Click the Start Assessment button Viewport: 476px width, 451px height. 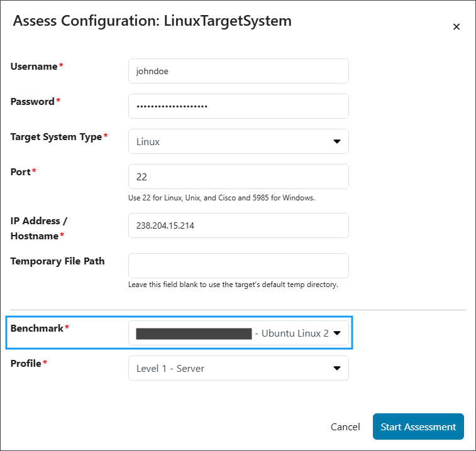click(x=418, y=427)
